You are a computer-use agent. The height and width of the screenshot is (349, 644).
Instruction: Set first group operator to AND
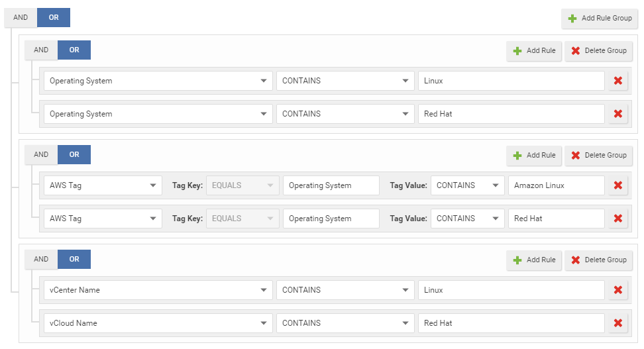41,50
